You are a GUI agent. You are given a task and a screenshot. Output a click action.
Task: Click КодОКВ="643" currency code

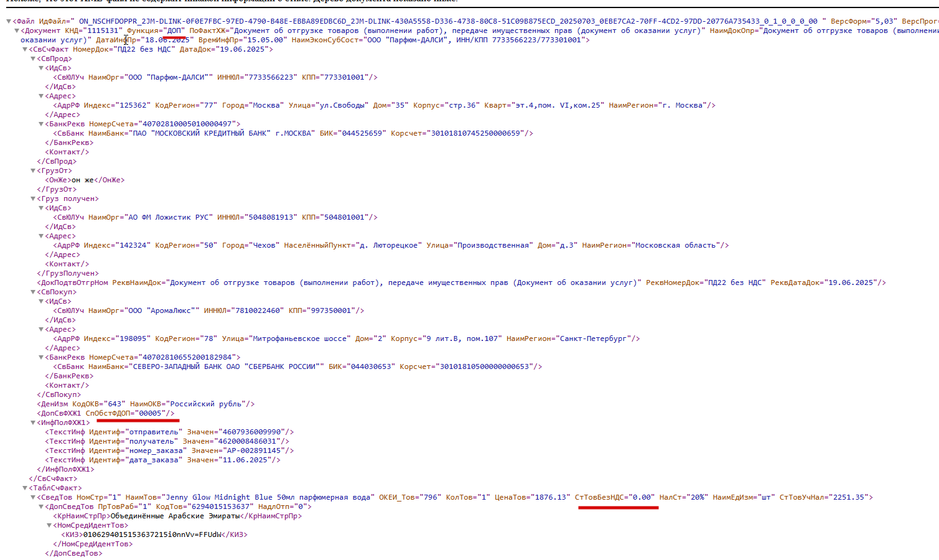pos(99,404)
